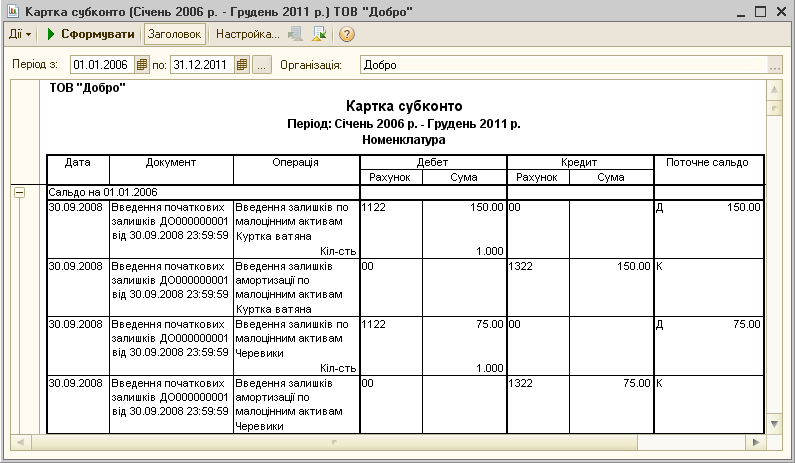Select the Поточне сальдо column header
Viewport: 795px width, 463px height.
tap(708, 169)
